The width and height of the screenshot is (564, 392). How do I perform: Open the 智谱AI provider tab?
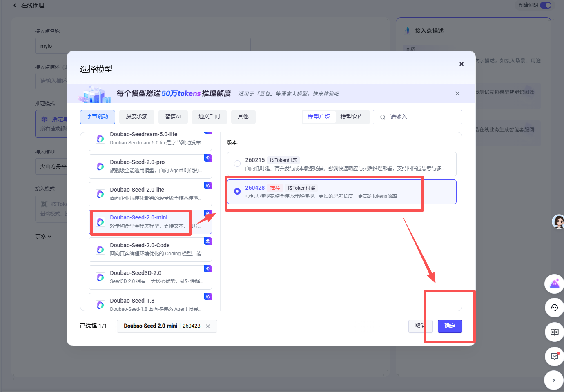[x=173, y=117]
